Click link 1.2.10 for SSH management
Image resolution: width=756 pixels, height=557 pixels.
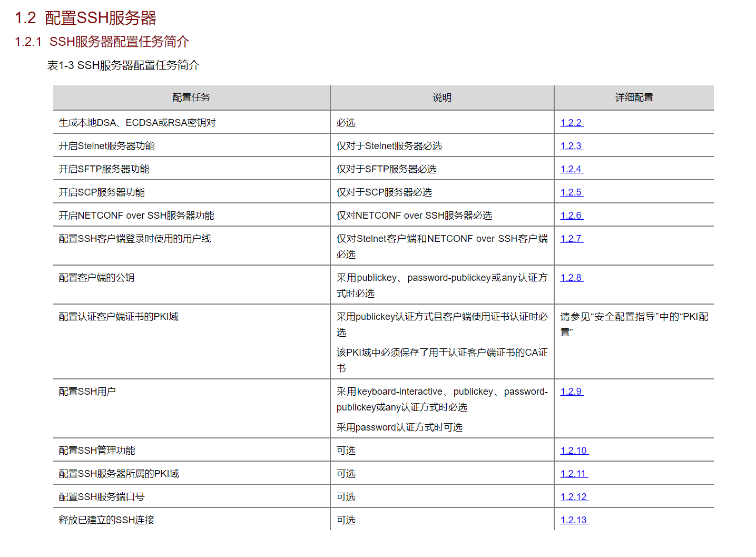point(574,451)
